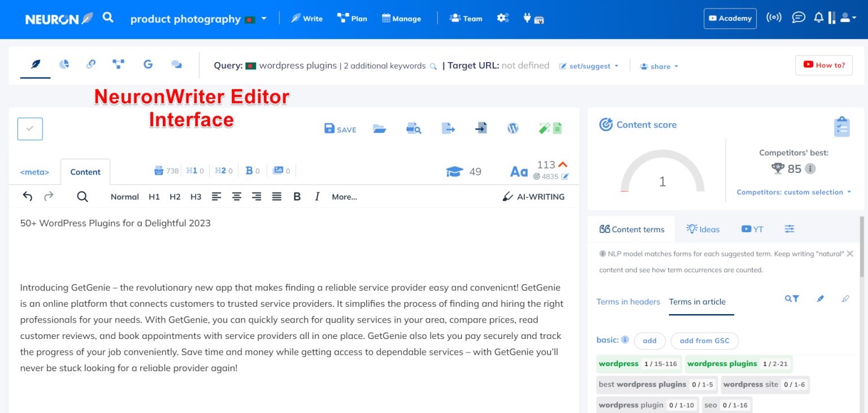
Task: Open the pie chart statistics icon
Action: (64, 64)
